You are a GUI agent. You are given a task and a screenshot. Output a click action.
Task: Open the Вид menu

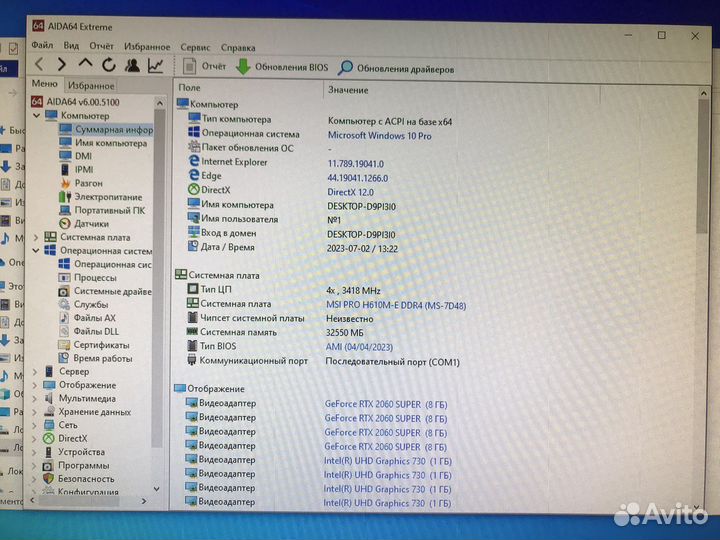[x=71, y=45]
